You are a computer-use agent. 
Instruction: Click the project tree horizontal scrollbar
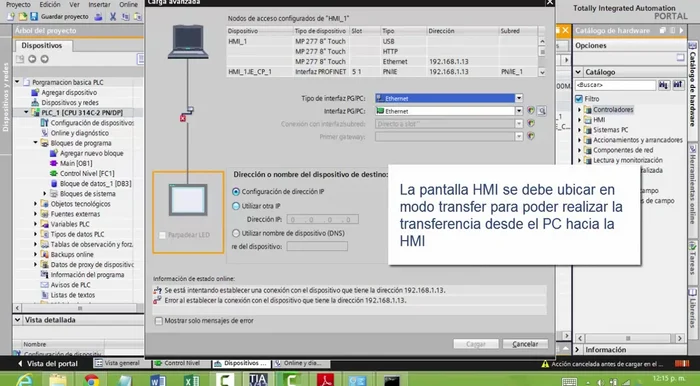79,308
